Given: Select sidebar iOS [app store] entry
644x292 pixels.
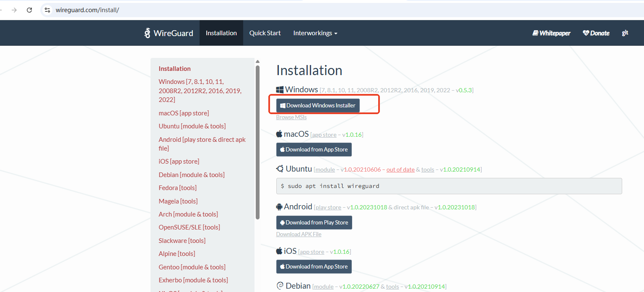Looking at the screenshot, I should (179, 162).
